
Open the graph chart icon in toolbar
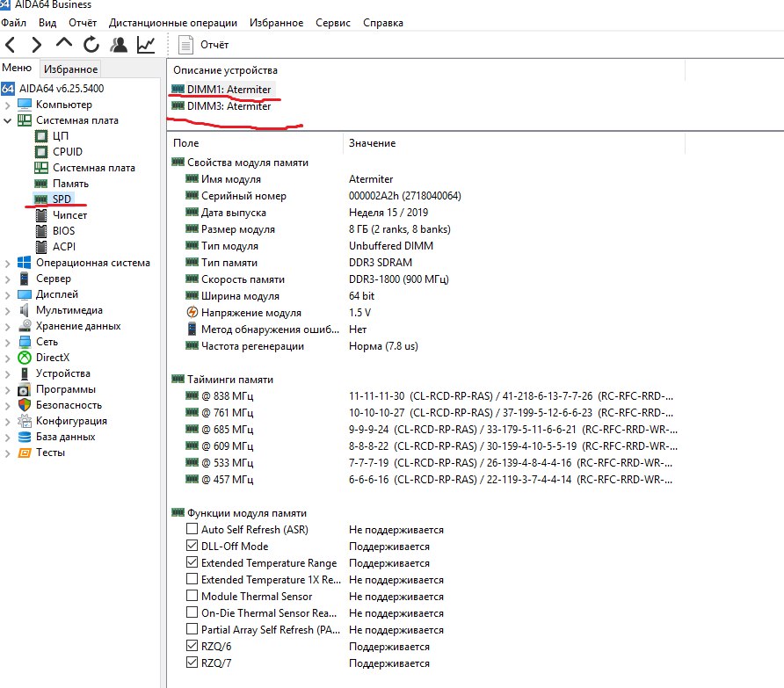(x=146, y=45)
